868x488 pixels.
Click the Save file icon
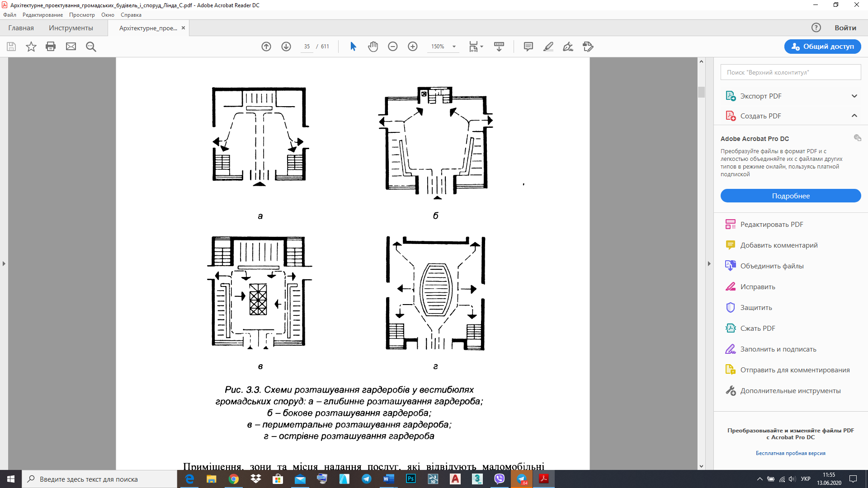point(11,47)
